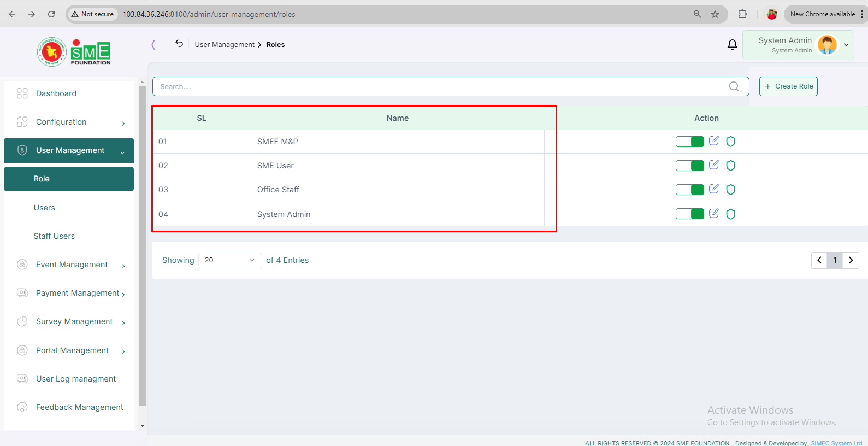This screenshot has width=868, height=446.
Task: Open Chrome profile avatar icon
Action: (x=772, y=14)
